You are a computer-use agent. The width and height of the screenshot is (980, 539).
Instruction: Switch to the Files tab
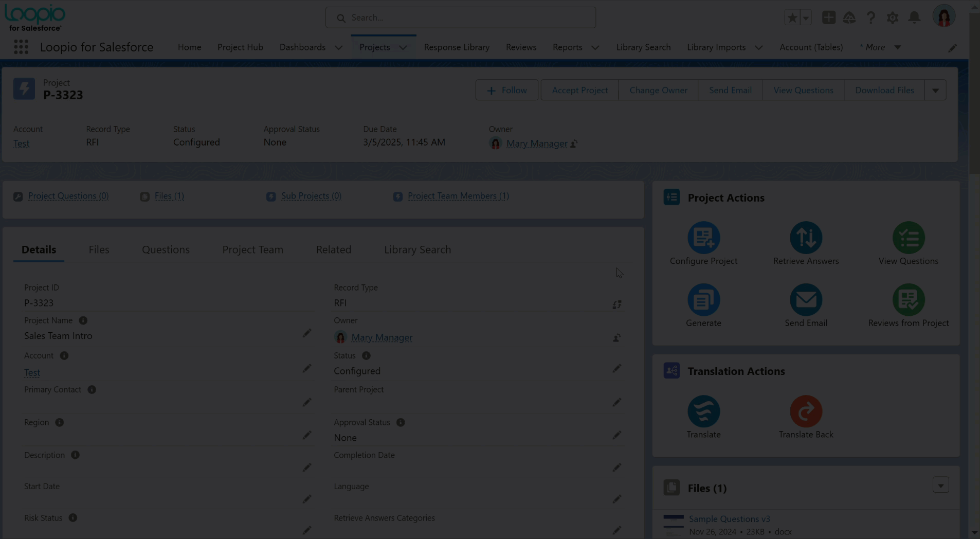99,249
